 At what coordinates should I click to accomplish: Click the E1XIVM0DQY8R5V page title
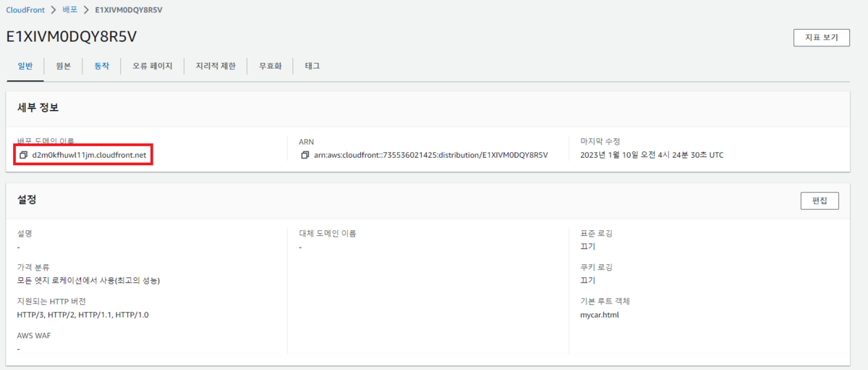pyautogui.click(x=71, y=36)
